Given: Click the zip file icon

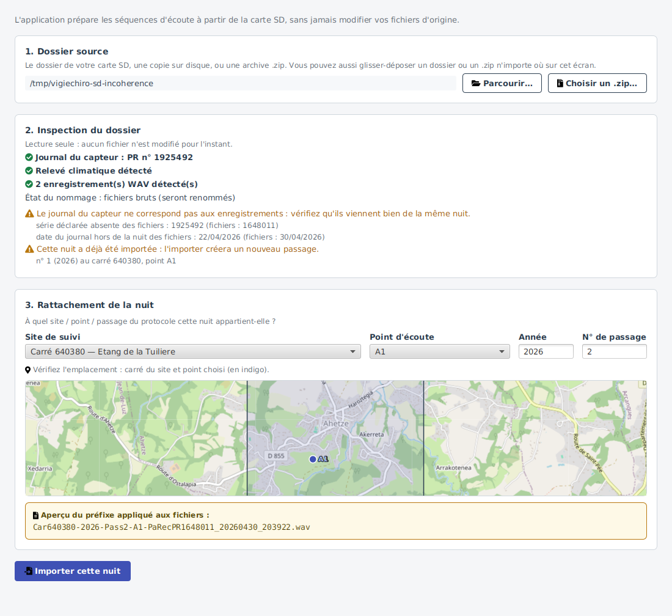Looking at the screenshot, I should click(x=560, y=83).
